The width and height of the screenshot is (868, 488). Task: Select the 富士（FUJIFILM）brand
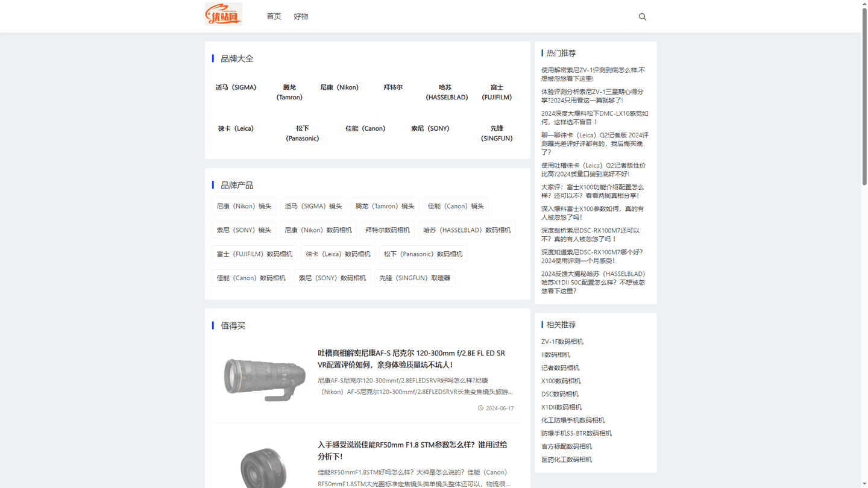click(x=497, y=92)
